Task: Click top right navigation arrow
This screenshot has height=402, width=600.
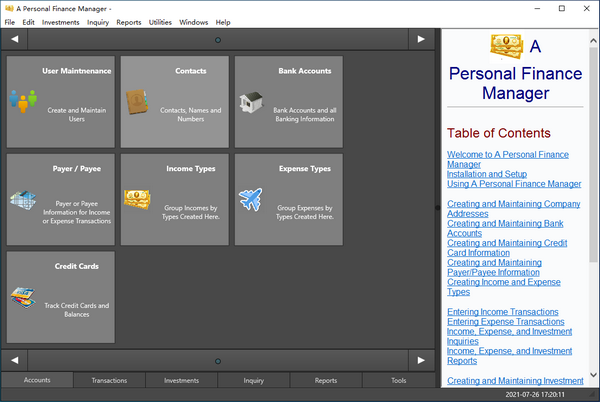Action: (421, 39)
